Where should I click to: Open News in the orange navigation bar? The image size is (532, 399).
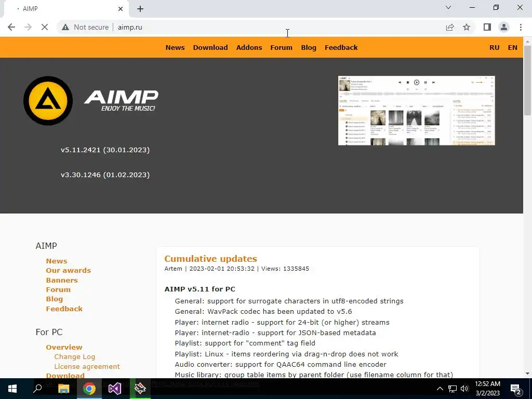pos(175,47)
